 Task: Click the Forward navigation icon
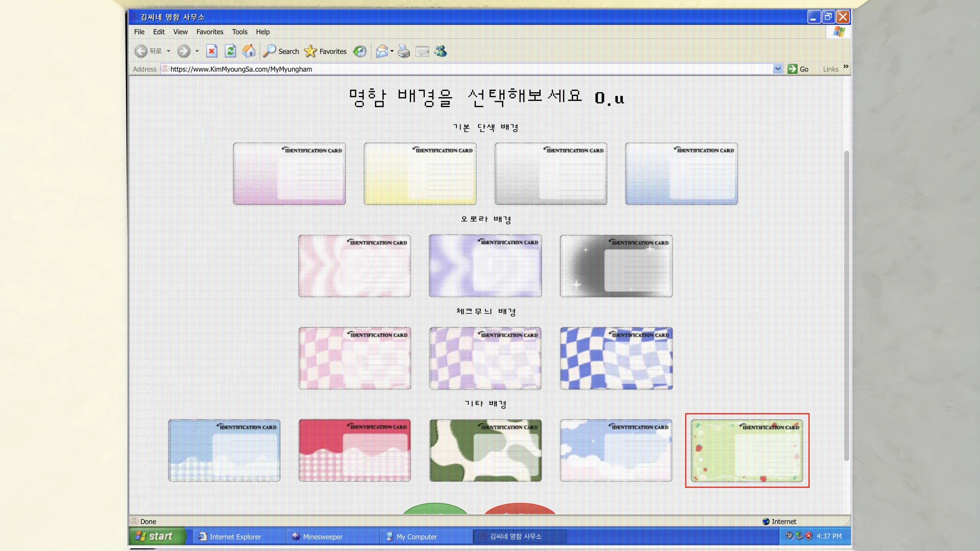pos(184,51)
